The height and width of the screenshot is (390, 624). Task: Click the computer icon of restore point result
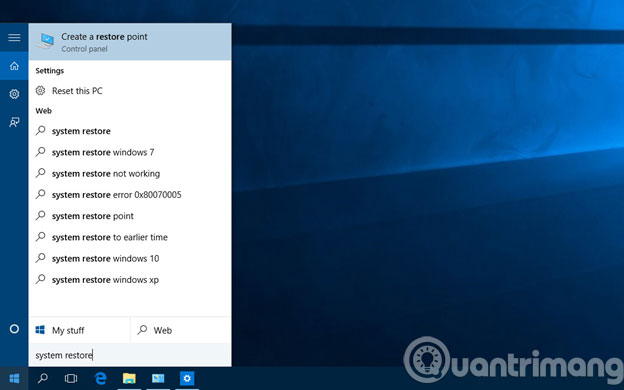tap(46, 41)
